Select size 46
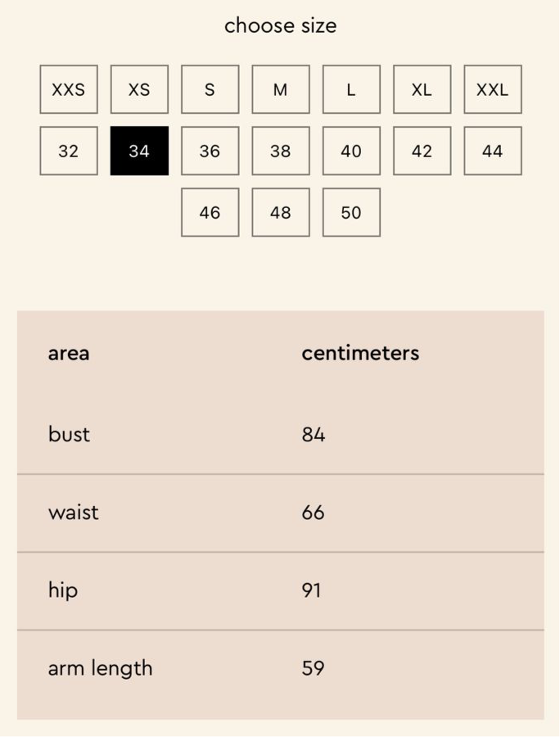 pos(210,212)
